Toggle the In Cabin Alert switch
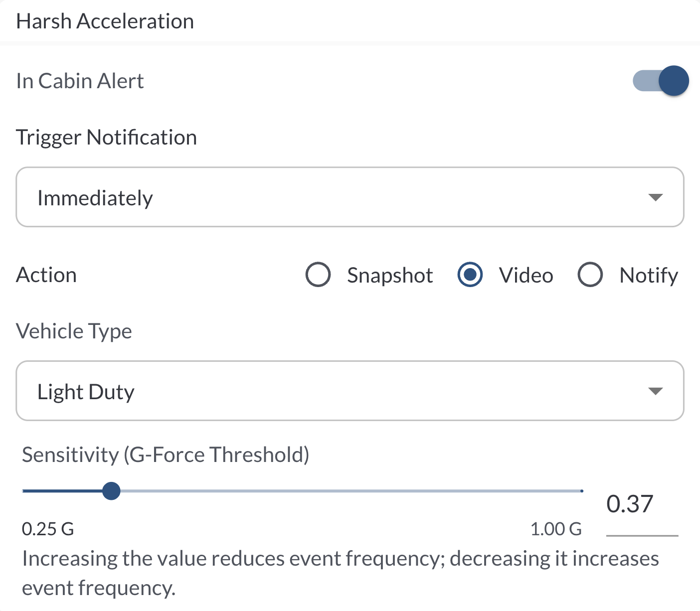 click(661, 81)
